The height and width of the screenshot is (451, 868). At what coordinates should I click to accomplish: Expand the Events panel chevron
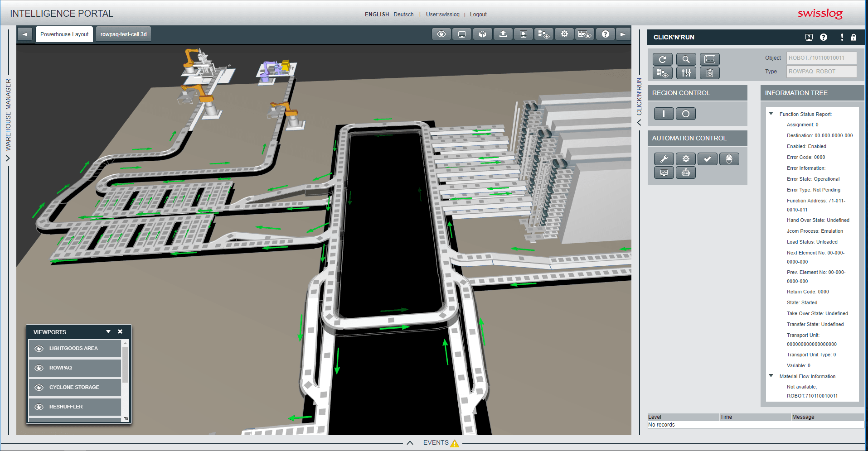[x=410, y=443]
